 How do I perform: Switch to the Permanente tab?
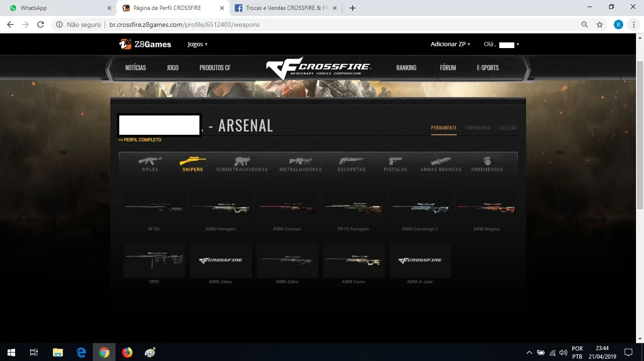(444, 128)
